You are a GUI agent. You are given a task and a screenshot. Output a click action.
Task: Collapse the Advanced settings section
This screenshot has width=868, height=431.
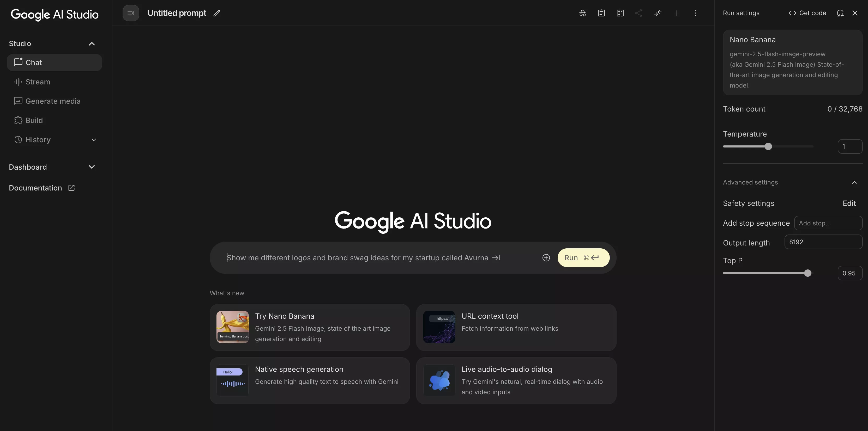793,182
